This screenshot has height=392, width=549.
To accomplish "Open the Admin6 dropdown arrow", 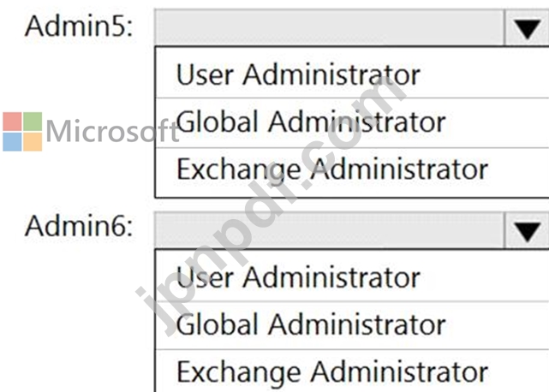I will pos(528,231).
